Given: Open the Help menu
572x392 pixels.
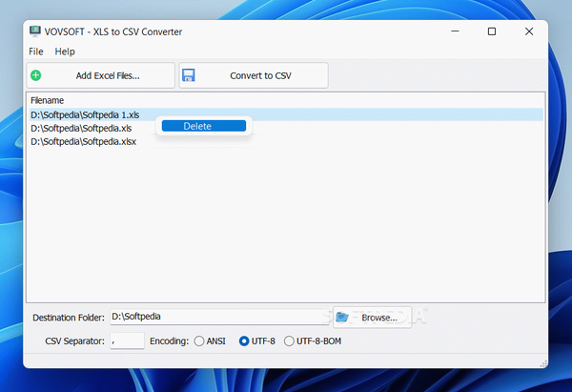Looking at the screenshot, I should (x=65, y=52).
